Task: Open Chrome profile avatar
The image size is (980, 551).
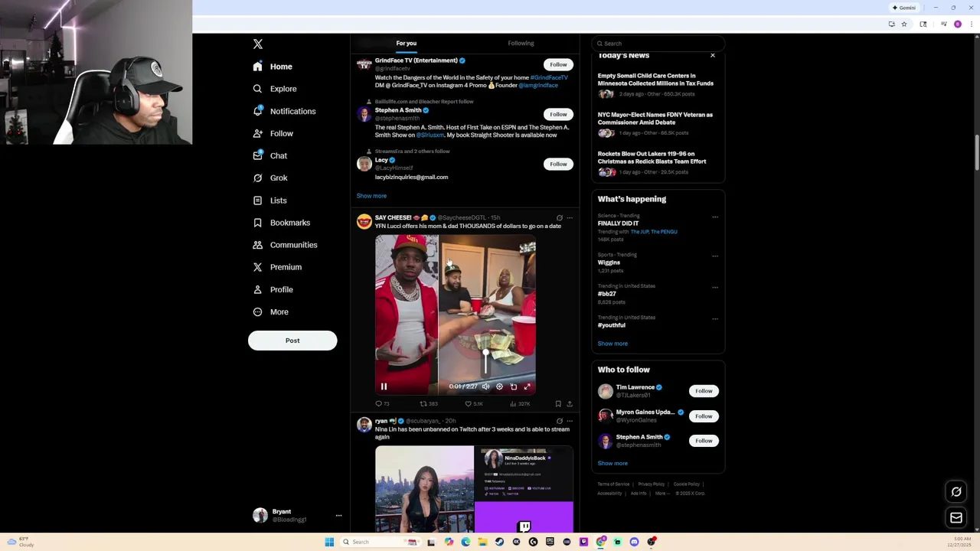Action: click(958, 24)
